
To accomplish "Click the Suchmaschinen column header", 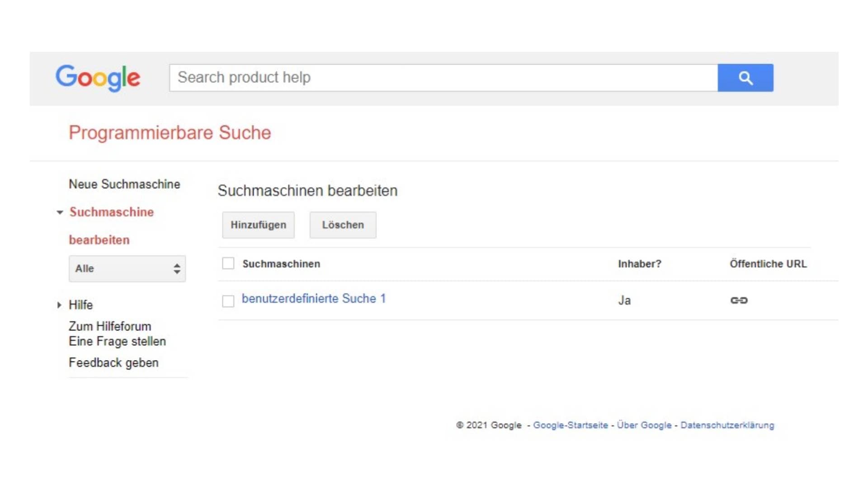I will tap(281, 264).
